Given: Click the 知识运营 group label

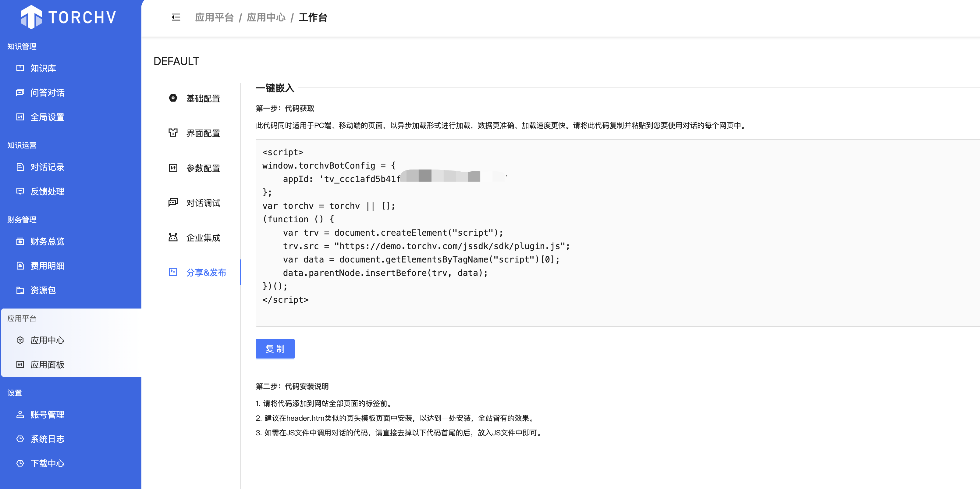Looking at the screenshot, I should pyautogui.click(x=22, y=145).
